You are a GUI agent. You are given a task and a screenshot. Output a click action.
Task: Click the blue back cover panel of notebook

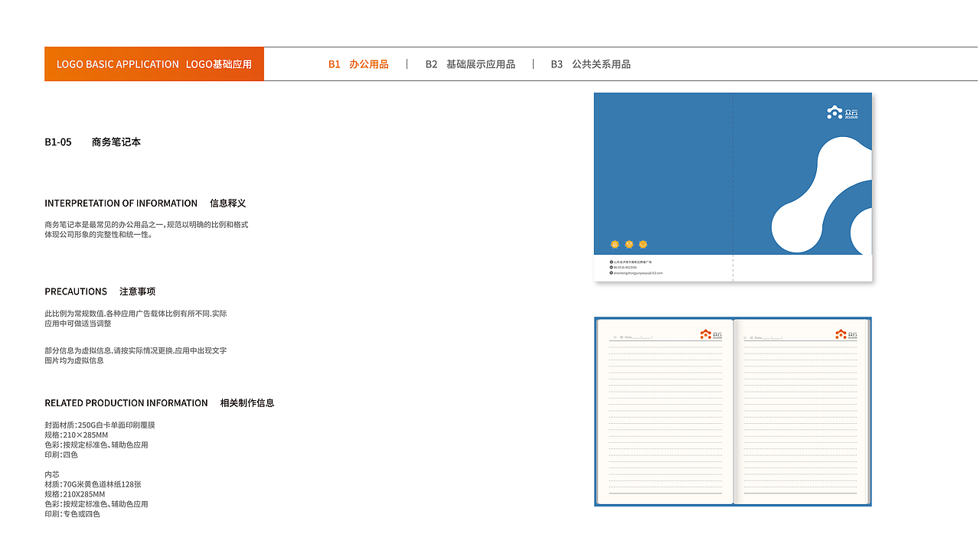coord(663,174)
